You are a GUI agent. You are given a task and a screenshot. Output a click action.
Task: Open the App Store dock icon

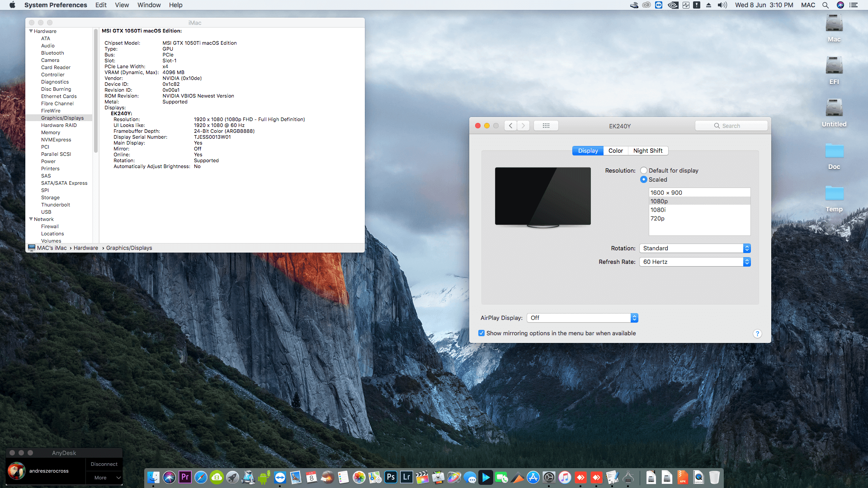click(x=533, y=477)
